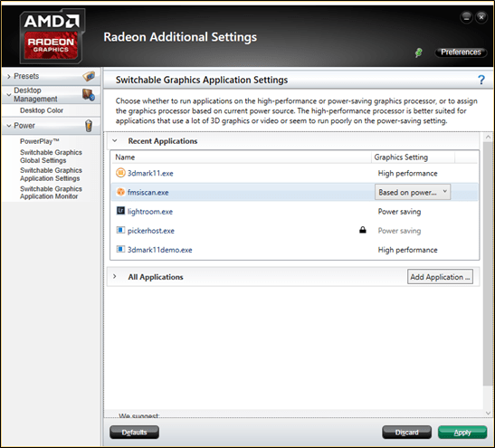Collapse the Desktop Management section
Image resolution: width=495 pixels, height=448 pixels.
[x=9, y=94]
